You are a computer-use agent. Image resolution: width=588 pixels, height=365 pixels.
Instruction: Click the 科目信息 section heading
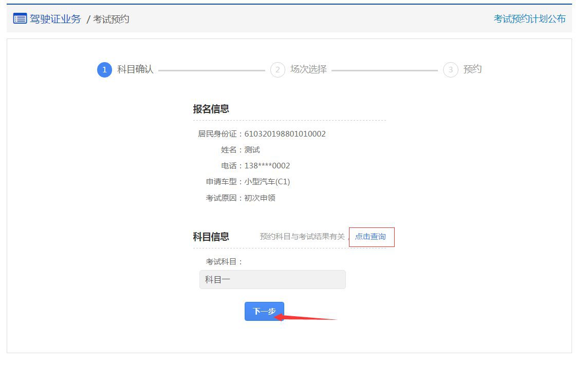211,237
